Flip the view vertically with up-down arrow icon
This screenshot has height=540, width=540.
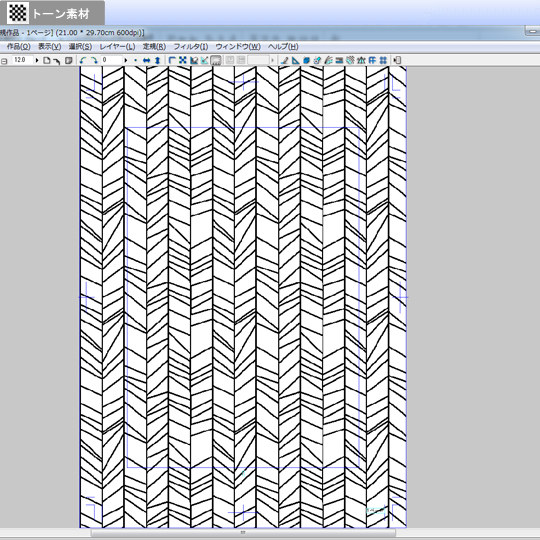click(x=157, y=60)
